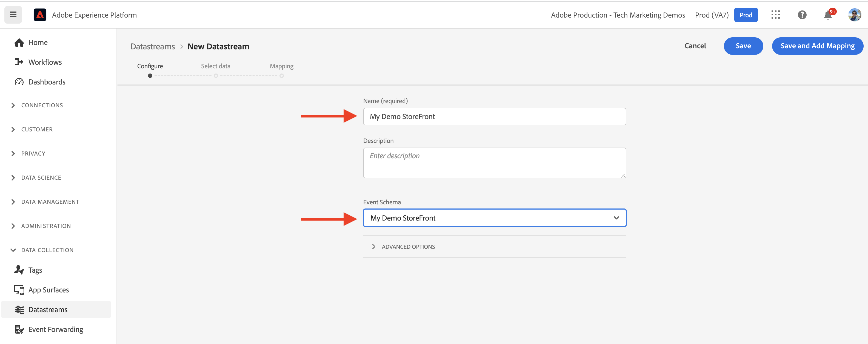This screenshot has height=344, width=868.
Task: Click the Datastreams breadcrumb link
Action: pos(152,47)
